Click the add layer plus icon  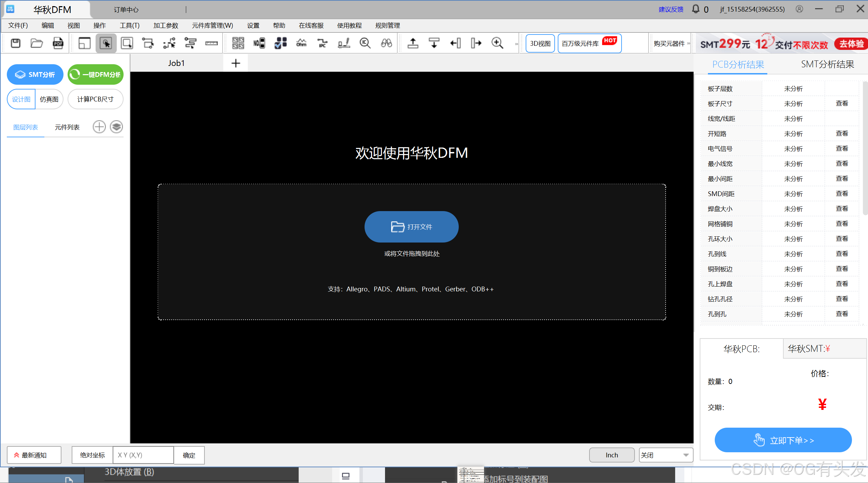tap(99, 127)
